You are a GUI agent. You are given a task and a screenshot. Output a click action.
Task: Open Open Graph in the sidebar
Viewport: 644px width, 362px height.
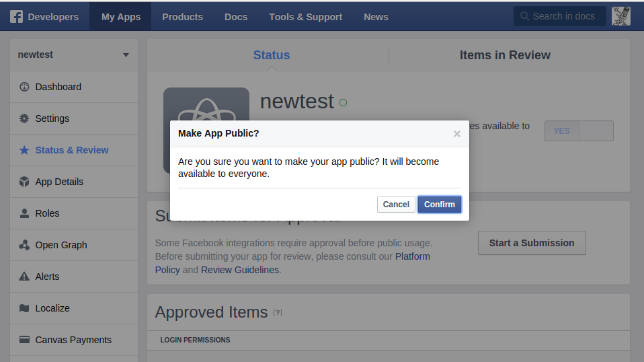click(74, 245)
